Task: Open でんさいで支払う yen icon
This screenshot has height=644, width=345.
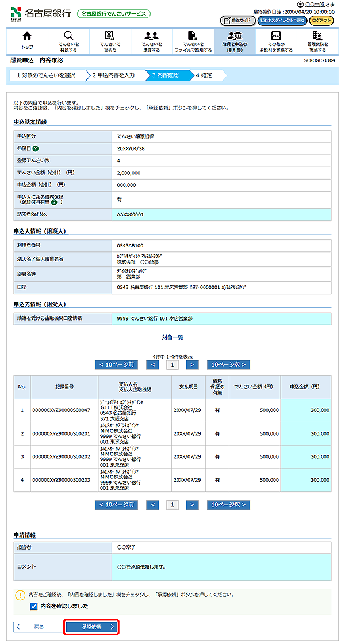Action: click(109, 36)
